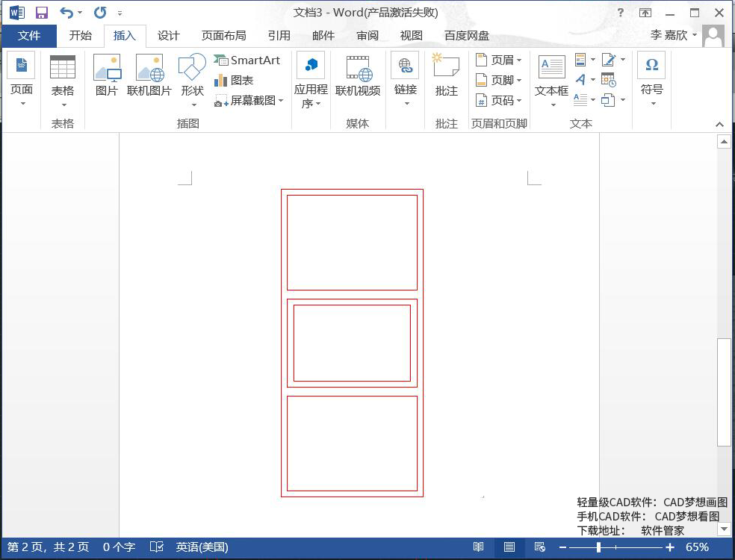
Task: Switch to the 审阅 tab
Action: [x=367, y=36]
